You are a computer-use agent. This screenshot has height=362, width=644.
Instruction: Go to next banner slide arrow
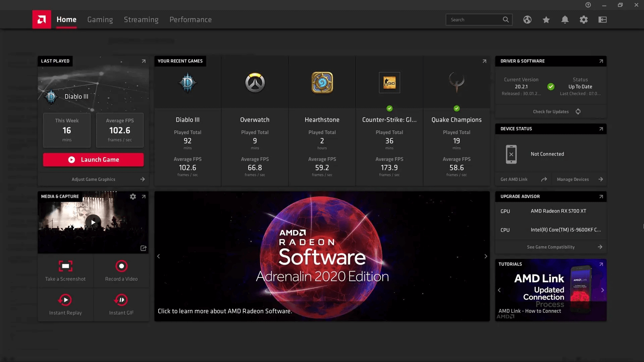[486, 256]
